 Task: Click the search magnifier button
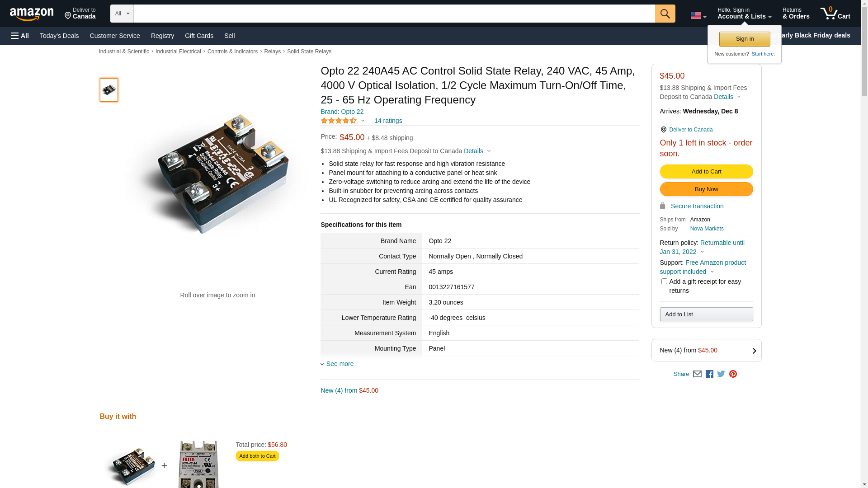click(665, 14)
